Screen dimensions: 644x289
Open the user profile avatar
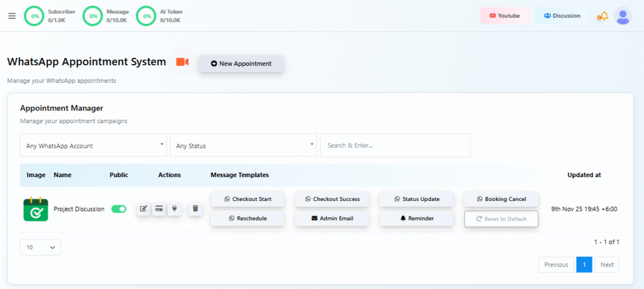point(623,16)
